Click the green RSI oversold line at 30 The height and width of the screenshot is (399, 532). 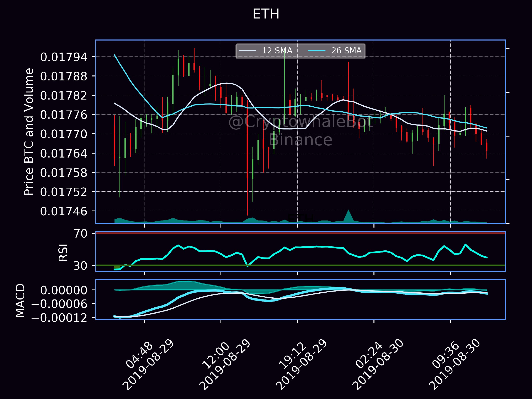pos(301,265)
